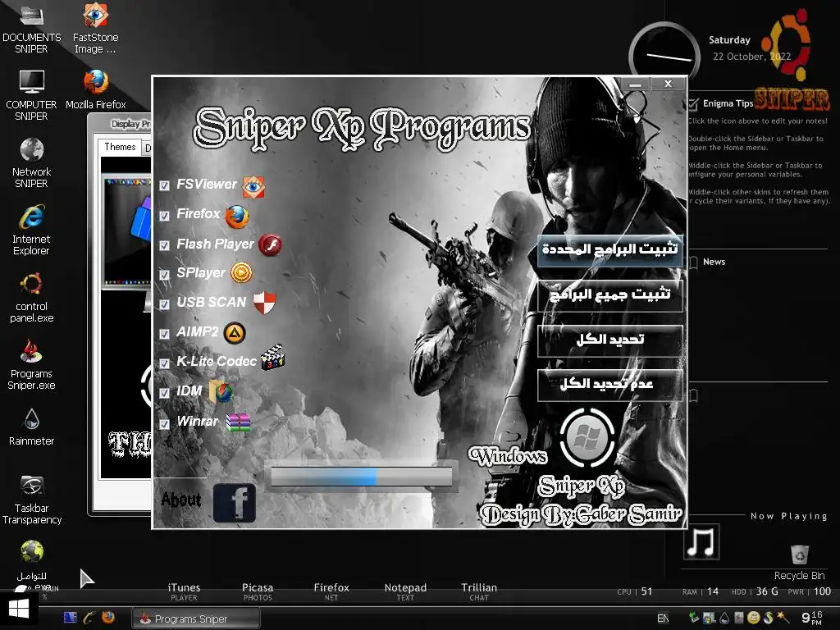Click the orange SPlayer icon
This screenshot has width=840, height=630.
point(241,273)
